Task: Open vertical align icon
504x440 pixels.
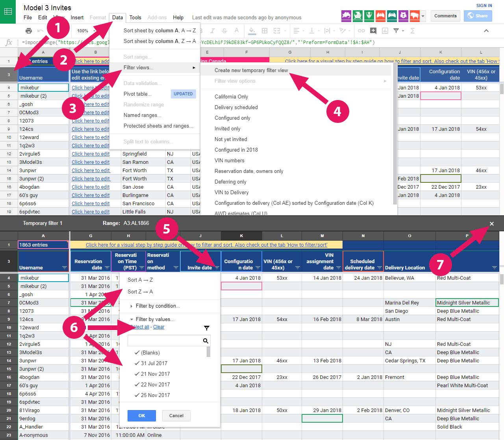Action: point(312,31)
